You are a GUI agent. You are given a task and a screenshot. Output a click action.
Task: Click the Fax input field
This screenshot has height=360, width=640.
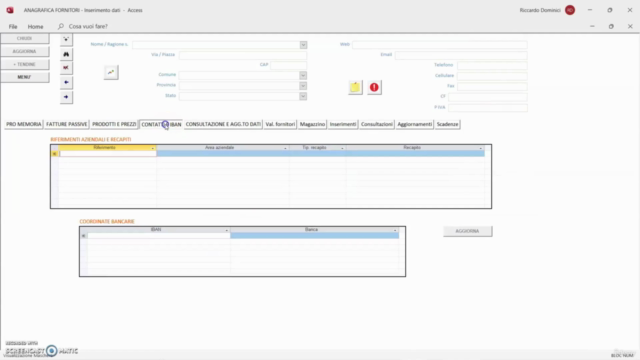coord(492,86)
